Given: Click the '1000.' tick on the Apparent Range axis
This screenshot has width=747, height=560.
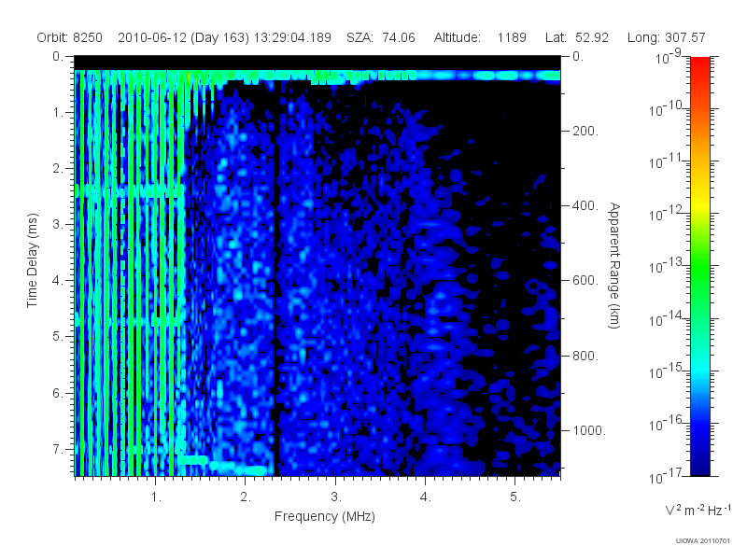Looking at the screenshot, I should [x=589, y=430].
